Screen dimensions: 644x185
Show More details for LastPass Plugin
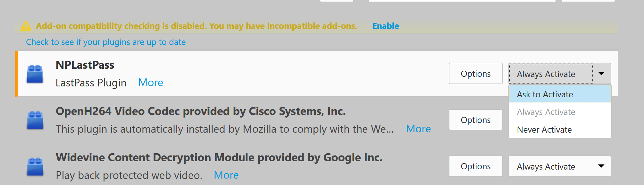pyautogui.click(x=151, y=83)
